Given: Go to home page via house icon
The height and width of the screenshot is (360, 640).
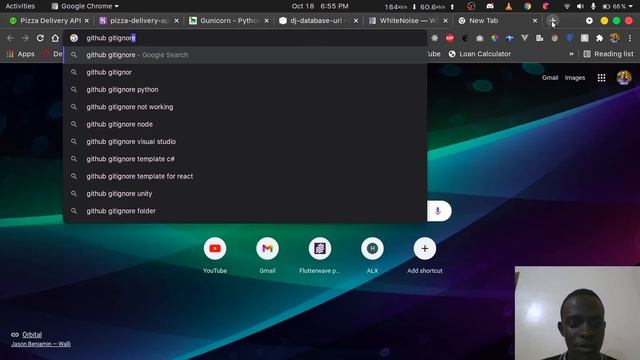Looking at the screenshot, I should (55, 38).
